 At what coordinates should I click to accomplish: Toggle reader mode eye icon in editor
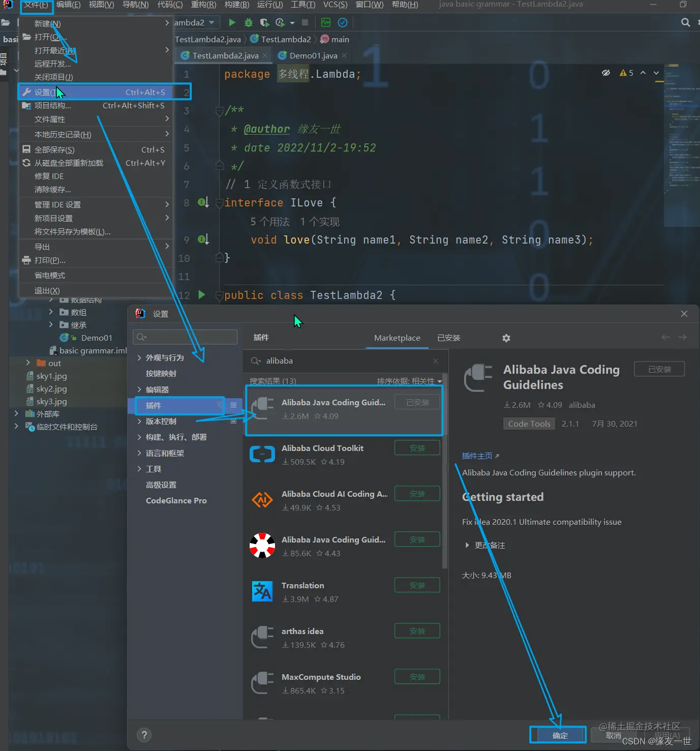[x=606, y=73]
